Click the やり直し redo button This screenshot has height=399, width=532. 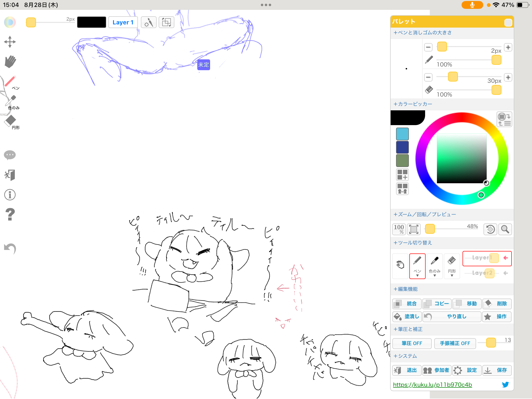pos(452,316)
